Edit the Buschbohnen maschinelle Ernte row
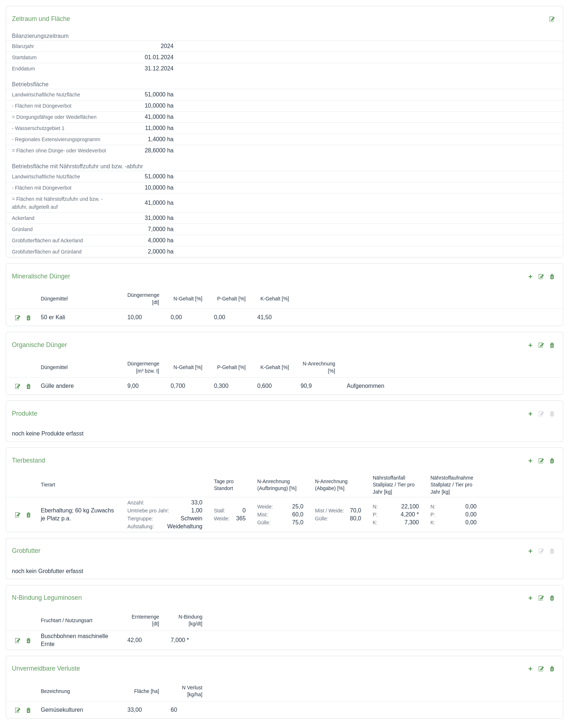569x728 pixels. (17, 641)
